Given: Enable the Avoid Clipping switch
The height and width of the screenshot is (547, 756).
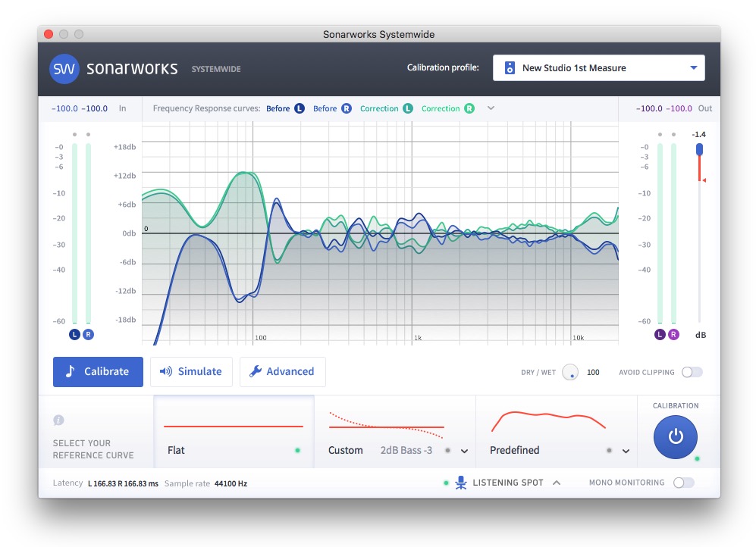Looking at the screenshot, I should [692, 372].
